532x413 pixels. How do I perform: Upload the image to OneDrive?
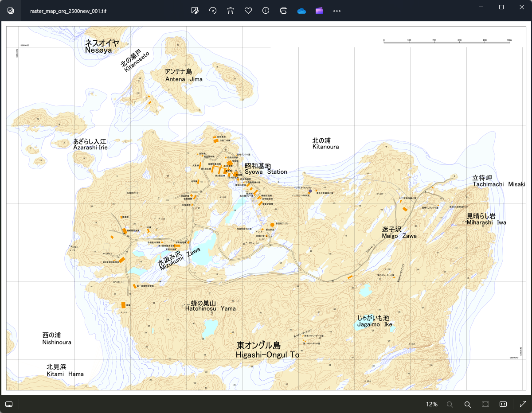[301, 10]
